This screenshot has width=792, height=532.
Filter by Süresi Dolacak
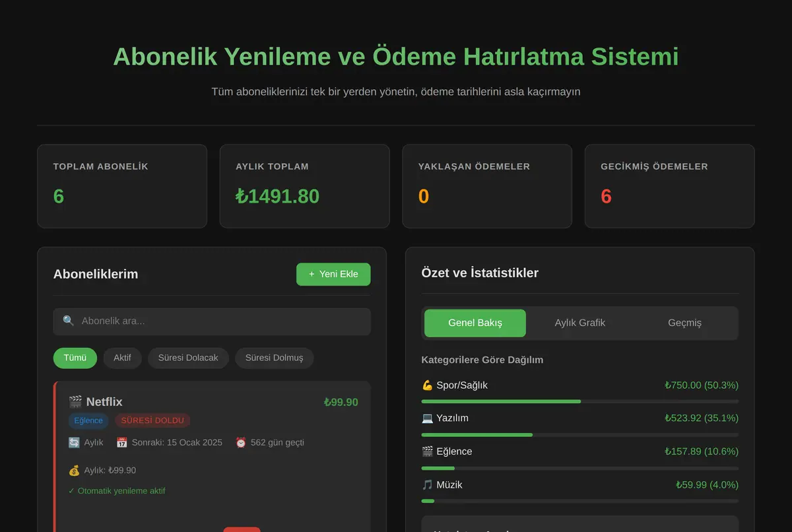click(188, 358)
